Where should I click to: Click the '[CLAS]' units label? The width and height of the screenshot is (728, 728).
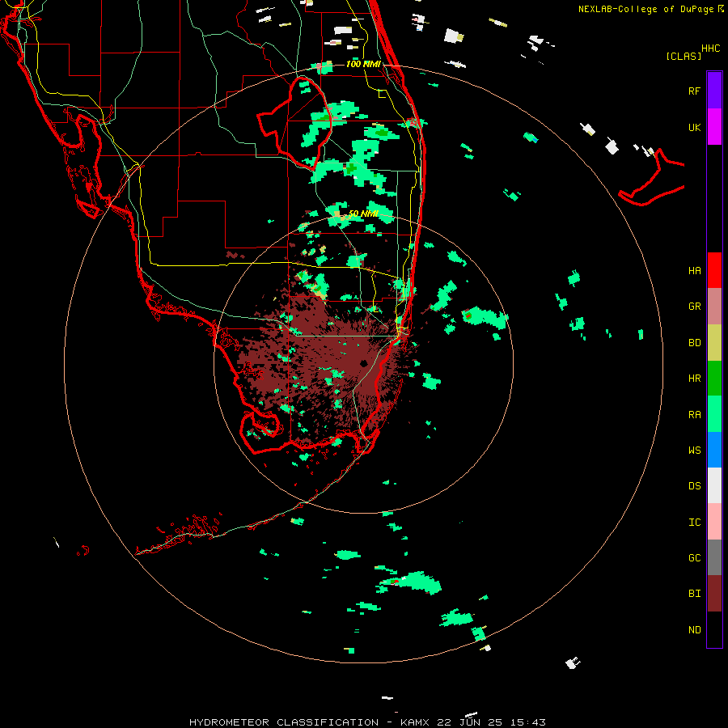(684, 56)
